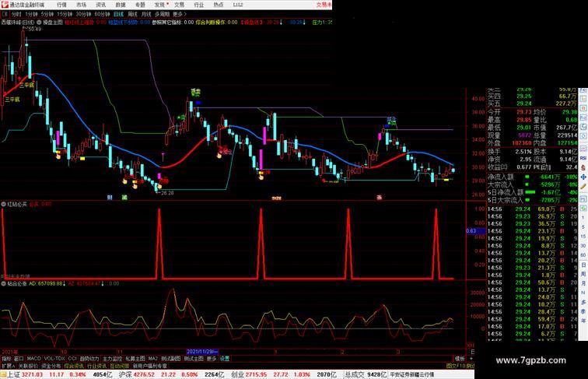Open 图文F10 stock info
Image resolution: width=588 pixels, height=379 pixels.
pos(457,366)
